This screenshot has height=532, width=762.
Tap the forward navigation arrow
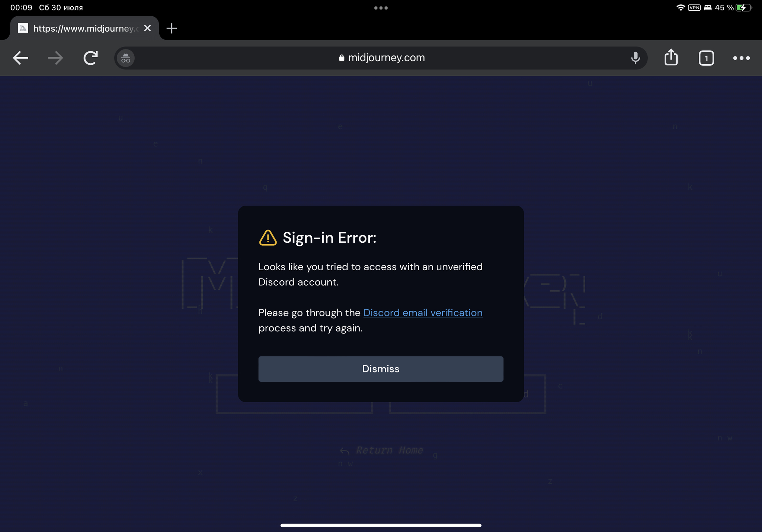55,58
